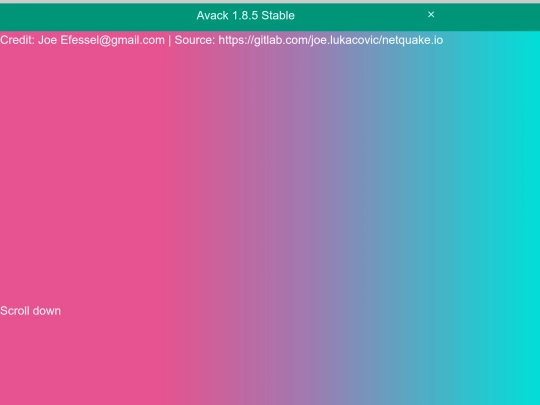Click the 'Avack 1.8.5 Stable' title text
This screenshot has height=405, width=540.
click(246, 15)
